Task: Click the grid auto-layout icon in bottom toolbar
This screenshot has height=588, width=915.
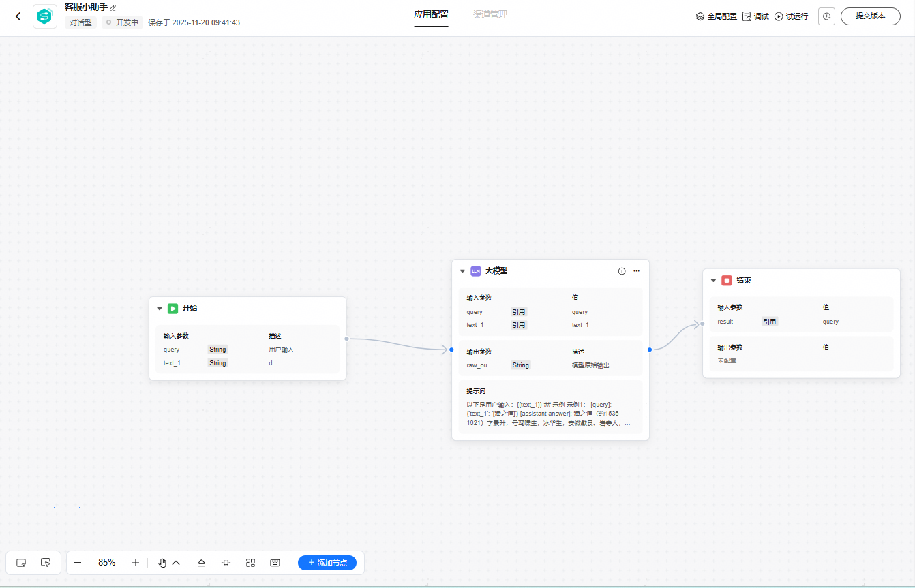Action: [x=250, y=563]
